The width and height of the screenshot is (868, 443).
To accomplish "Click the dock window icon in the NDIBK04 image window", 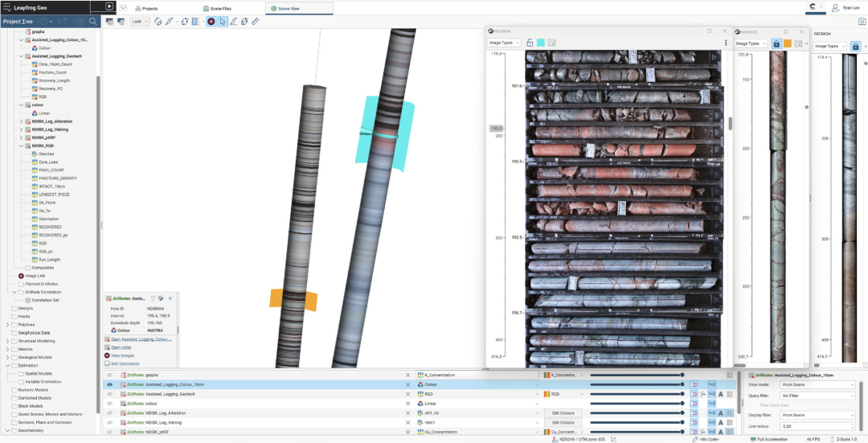I will pos(551,43).
